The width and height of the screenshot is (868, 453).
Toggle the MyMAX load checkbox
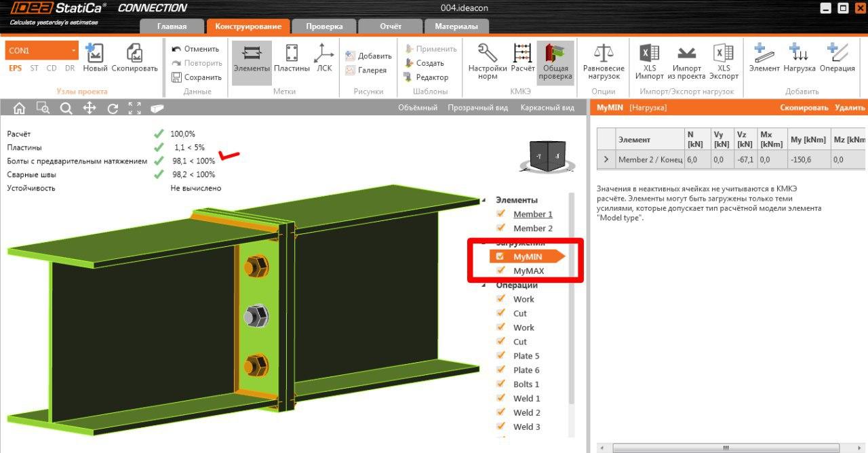[x=501, y=271]
